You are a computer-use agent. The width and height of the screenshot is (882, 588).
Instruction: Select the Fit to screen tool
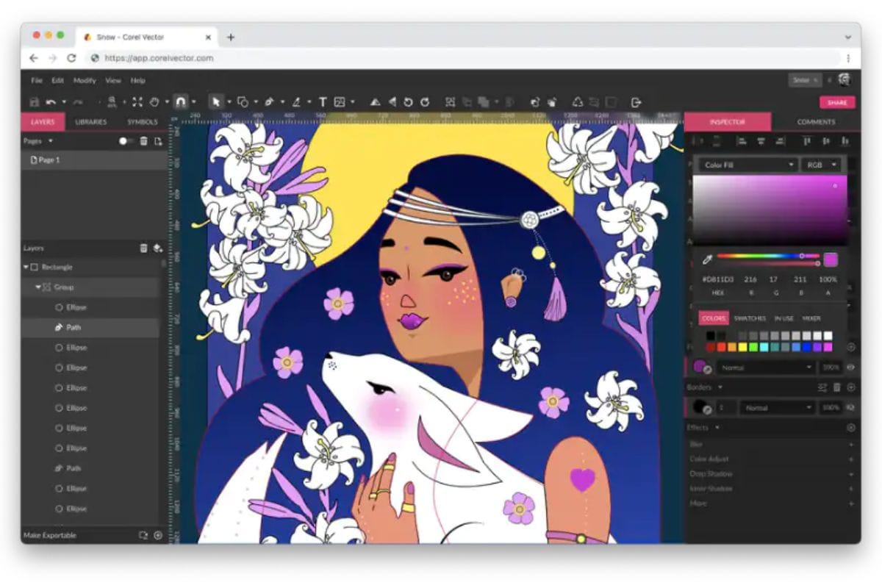(137, 102)
